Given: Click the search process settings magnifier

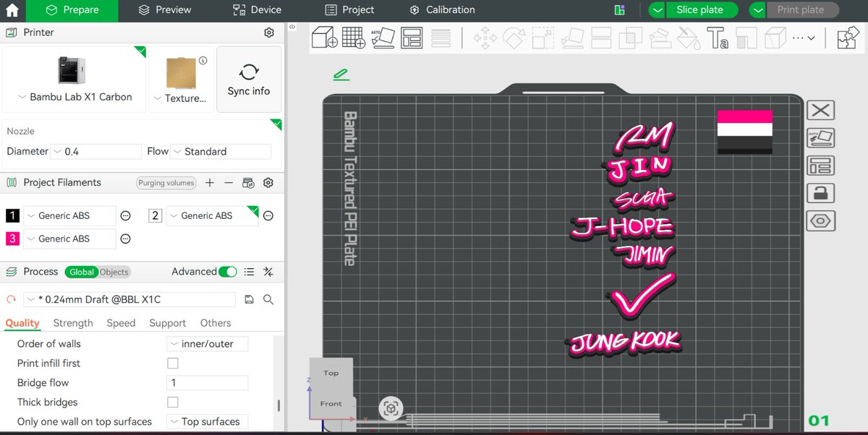Looking at the screenshot, I should click(268, 299).
